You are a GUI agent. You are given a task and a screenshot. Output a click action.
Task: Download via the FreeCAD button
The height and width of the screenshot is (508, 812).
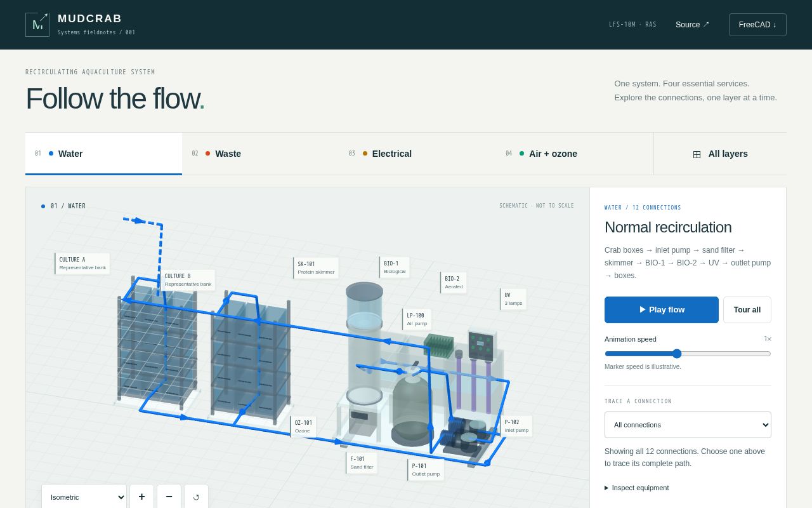coord(757,25)
